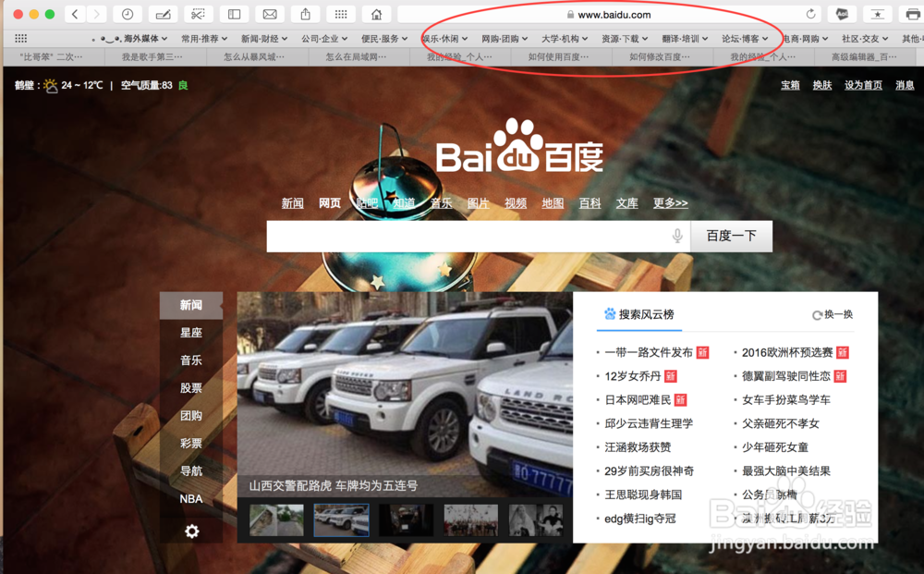Open the 新闻 link above search box
The image size is (924, 574).
[292, 203]
